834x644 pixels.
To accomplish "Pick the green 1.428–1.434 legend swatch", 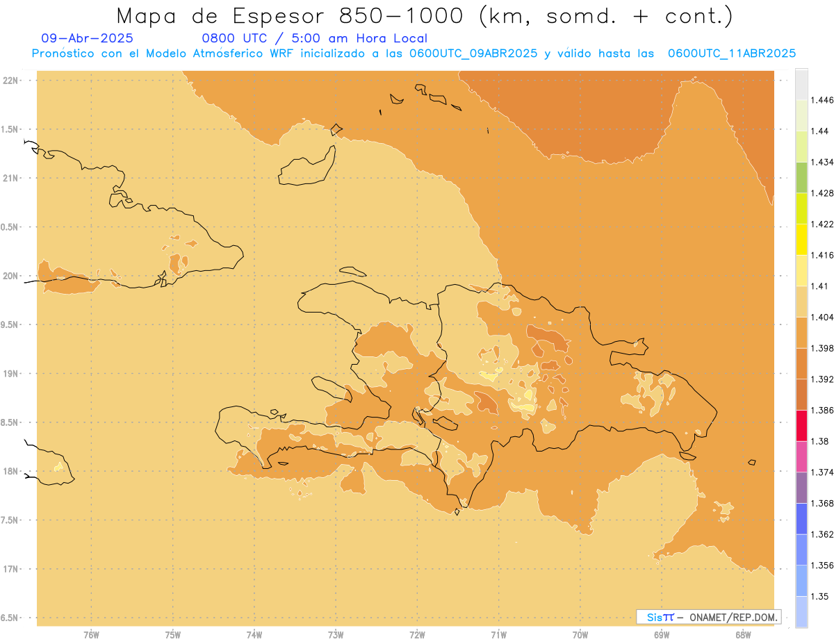I will tap(801, 177).
